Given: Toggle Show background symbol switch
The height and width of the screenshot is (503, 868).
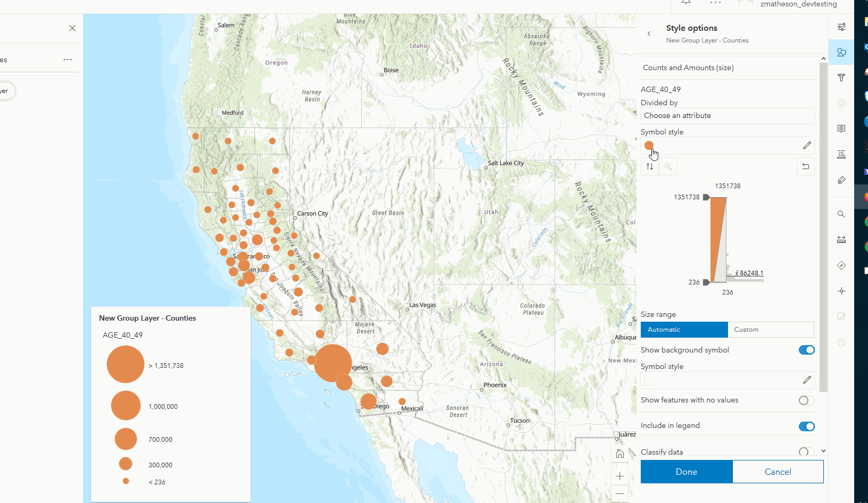Looking at the screenshot, I should click(806, 350).
